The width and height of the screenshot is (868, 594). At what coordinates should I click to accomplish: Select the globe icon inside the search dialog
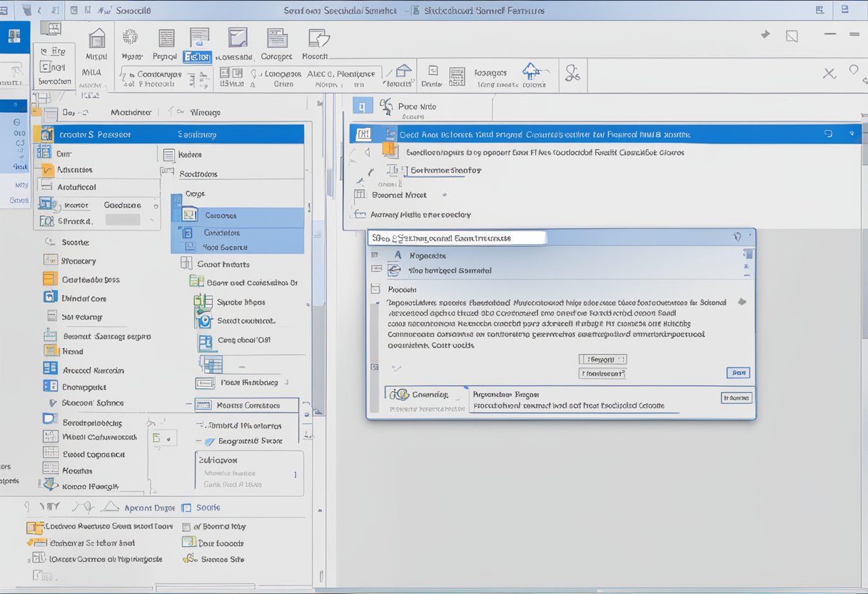click(393, 270)
